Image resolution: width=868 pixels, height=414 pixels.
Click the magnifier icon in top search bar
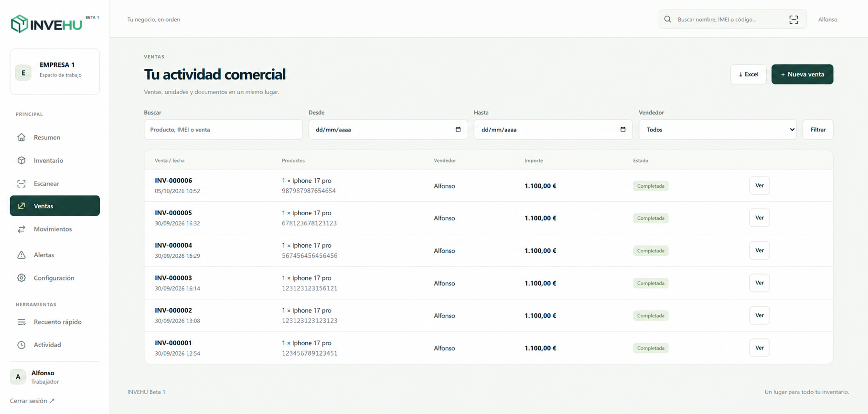(668, 20)
